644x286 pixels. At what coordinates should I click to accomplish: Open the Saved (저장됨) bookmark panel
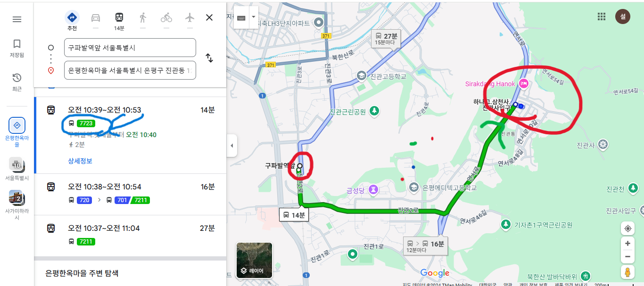17,49
